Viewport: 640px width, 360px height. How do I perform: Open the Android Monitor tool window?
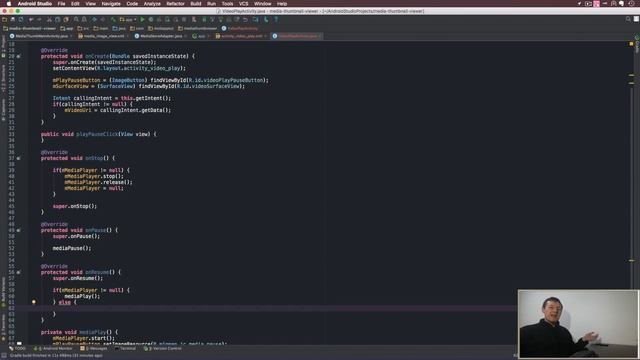[x=53, y=349]
